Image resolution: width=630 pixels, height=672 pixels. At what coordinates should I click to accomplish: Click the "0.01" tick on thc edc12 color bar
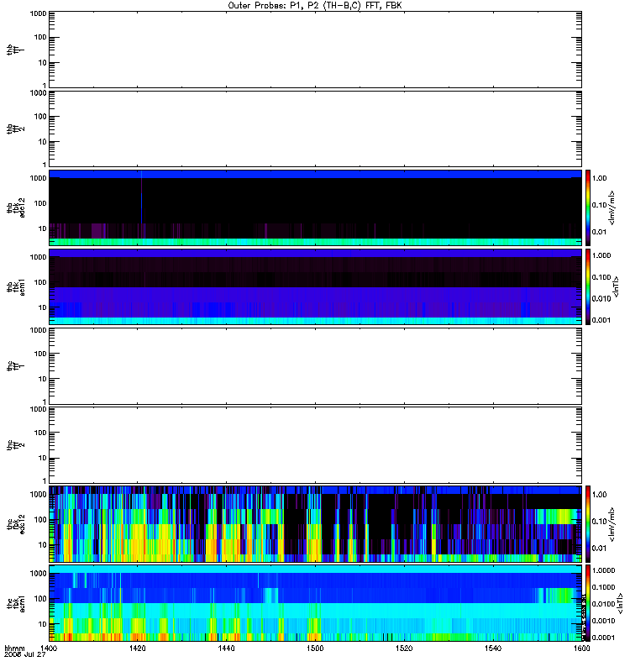(599, 549)
